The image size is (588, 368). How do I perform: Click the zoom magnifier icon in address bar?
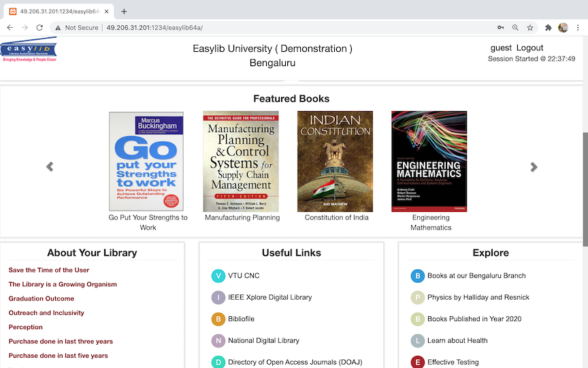515,27
